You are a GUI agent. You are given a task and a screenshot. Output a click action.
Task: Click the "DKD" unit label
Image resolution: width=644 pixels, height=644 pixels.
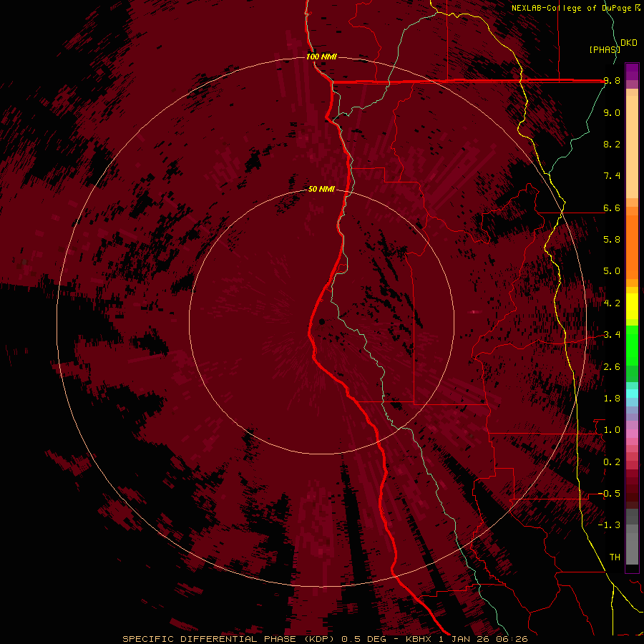tap(629, 43)
